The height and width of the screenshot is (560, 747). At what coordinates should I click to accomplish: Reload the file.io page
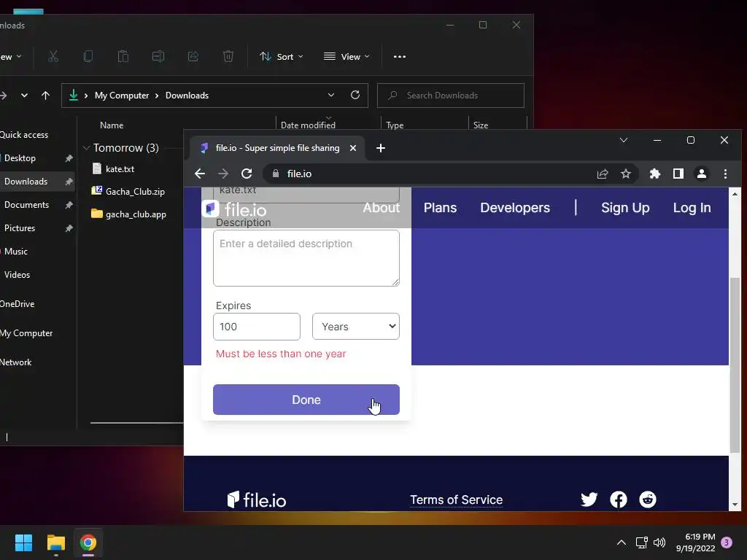247,174
